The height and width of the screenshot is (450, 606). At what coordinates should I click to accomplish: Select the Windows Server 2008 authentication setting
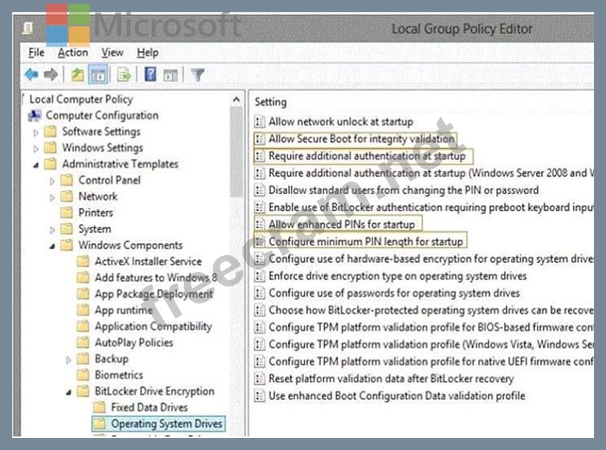(431, 173)
